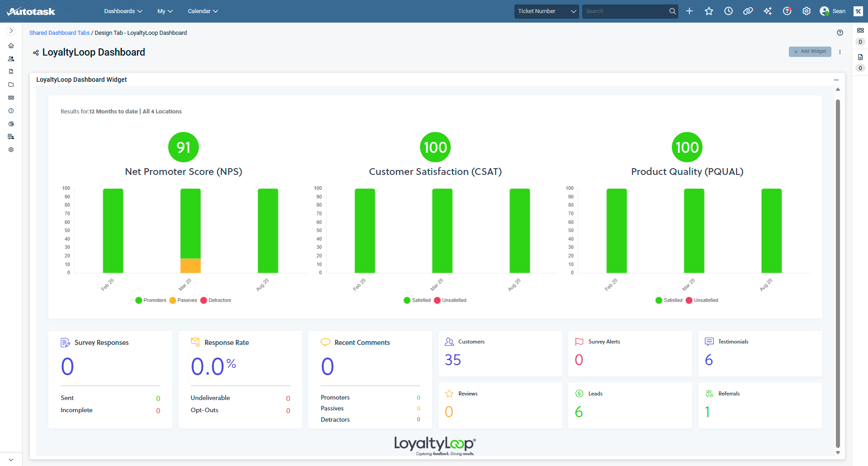Click the sparkle AI icon in header
This screenshot has height=466, width=868.
point(768,11)
